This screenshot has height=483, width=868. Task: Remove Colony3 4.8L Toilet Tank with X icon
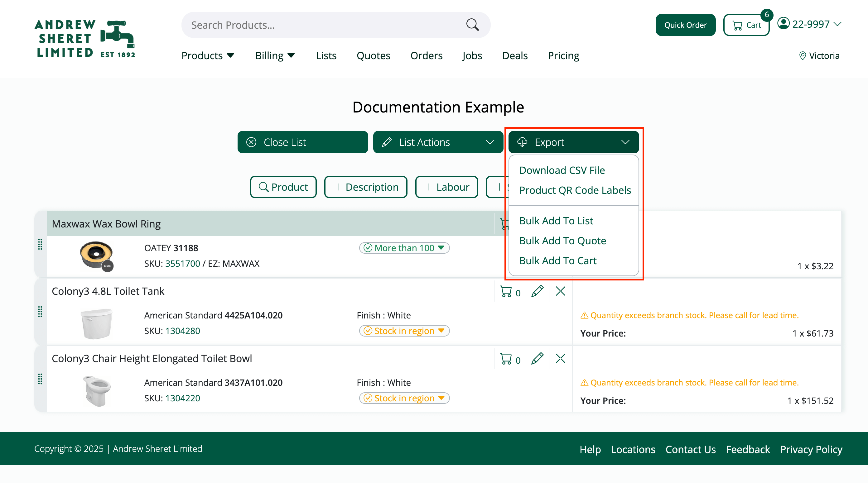(560, 291)
